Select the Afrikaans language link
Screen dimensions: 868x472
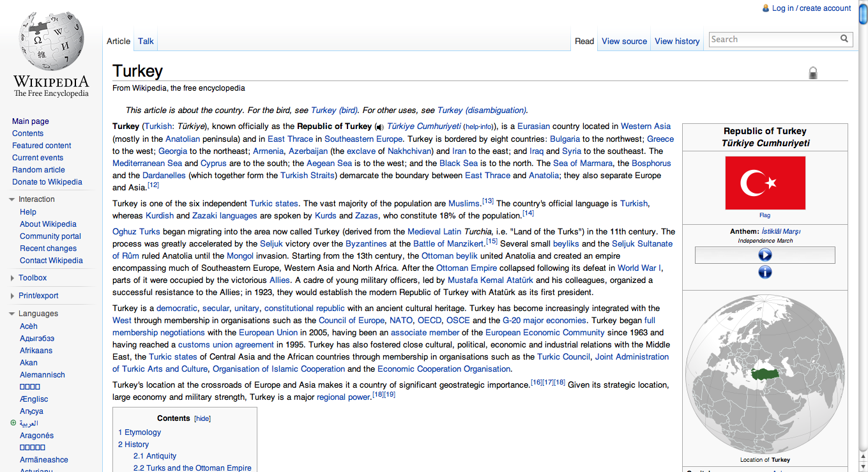click(x=36, y=351)
